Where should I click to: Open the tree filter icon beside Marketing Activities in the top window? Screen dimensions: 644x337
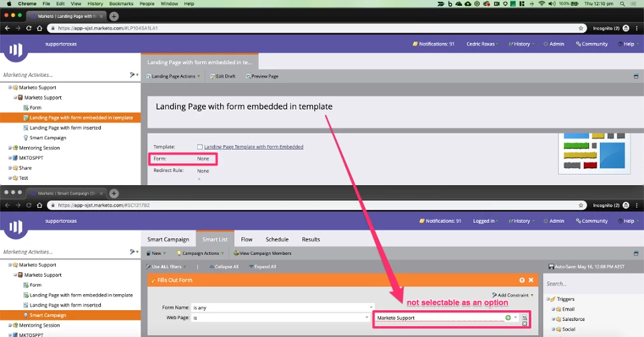click(x=134, y=75)
